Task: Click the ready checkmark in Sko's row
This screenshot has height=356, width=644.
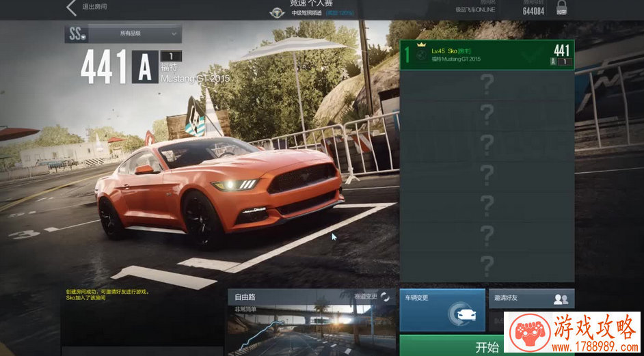Action: (531, 55)
